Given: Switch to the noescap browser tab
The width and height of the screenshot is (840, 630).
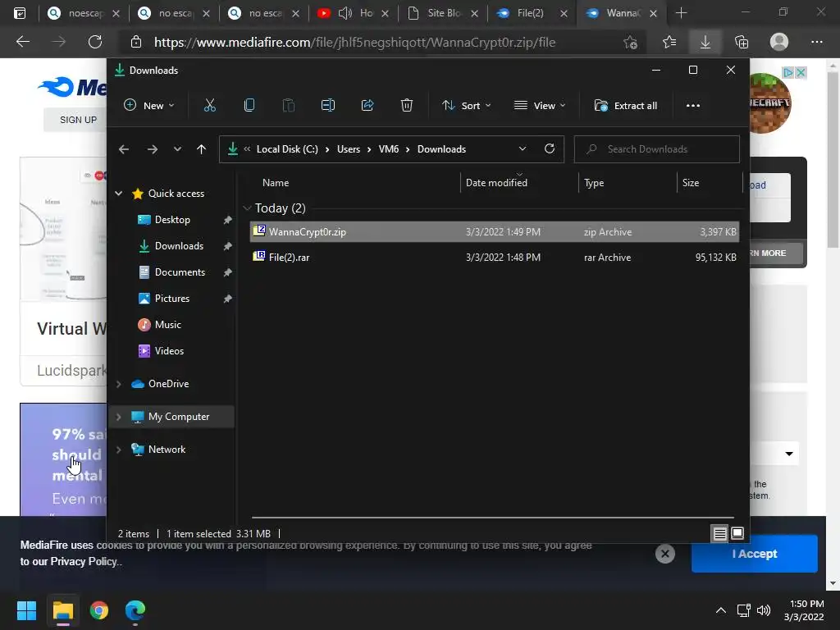Looking at the screenshot, I should 83,13.
